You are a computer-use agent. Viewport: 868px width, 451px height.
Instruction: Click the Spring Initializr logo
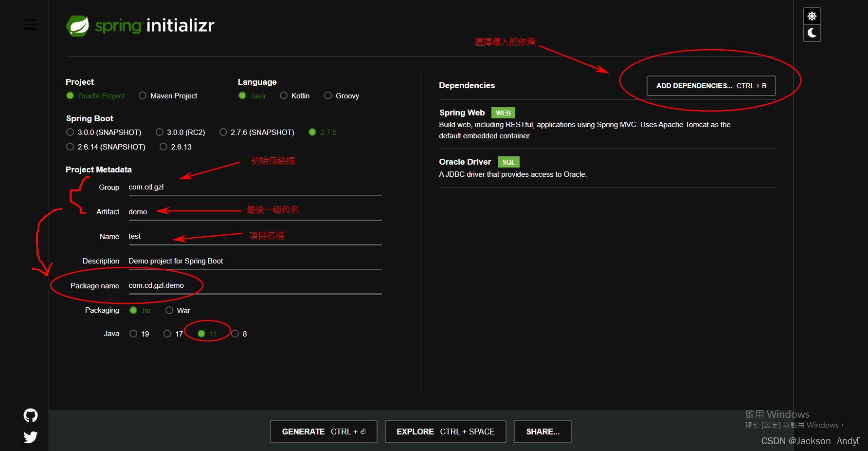coord(140,25)
